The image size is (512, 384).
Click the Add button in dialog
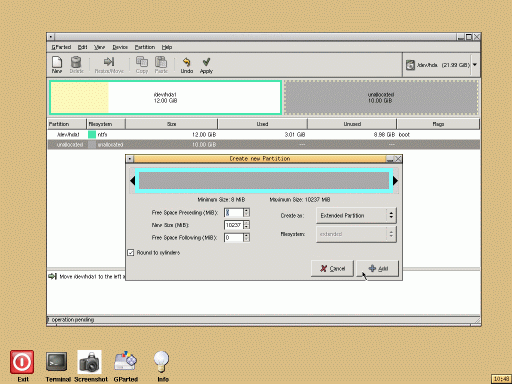378,268
